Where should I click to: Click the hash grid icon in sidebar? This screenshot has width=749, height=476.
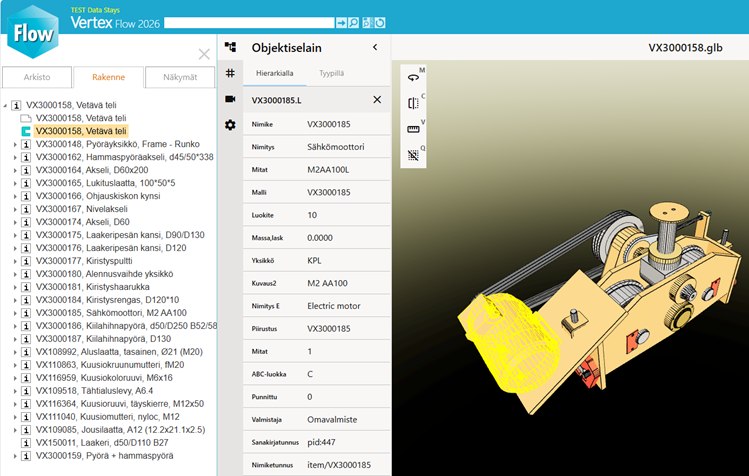230,73
